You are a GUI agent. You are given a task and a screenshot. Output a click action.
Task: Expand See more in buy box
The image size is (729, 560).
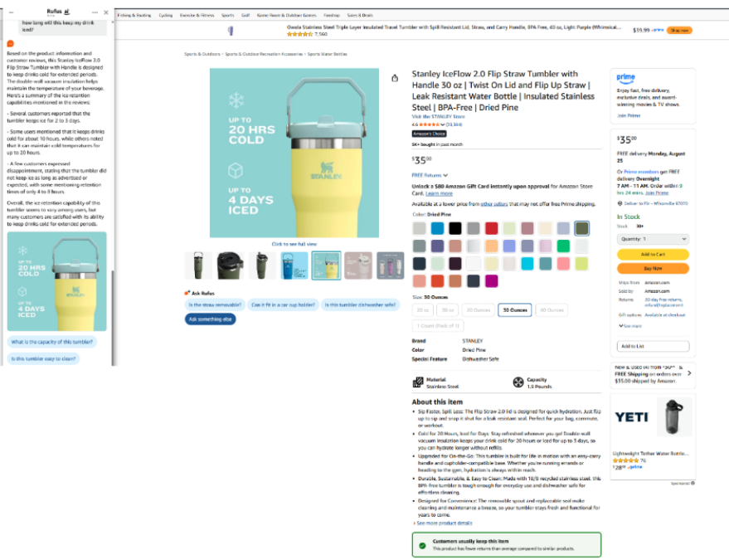point(630,326)
